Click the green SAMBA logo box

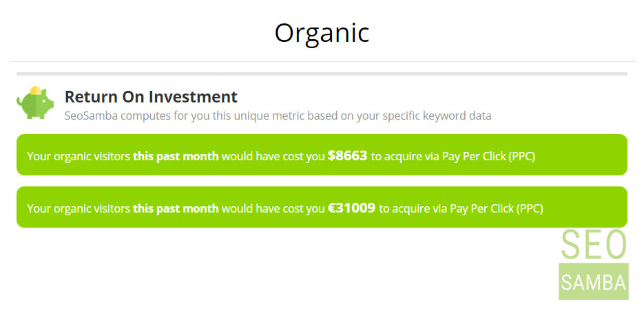click(x=594, y=281)
